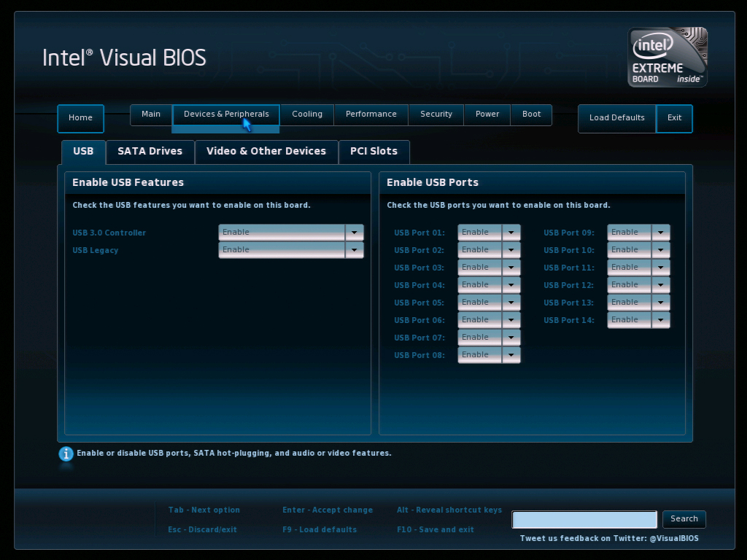Click the Exit button

pyautogui.click(x=673, y=118)
